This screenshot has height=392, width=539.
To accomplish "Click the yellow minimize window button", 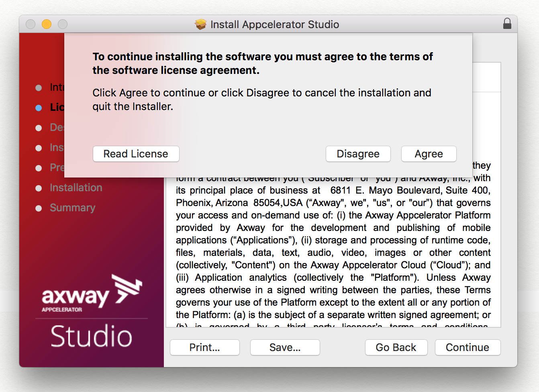I will click(47, 24).
